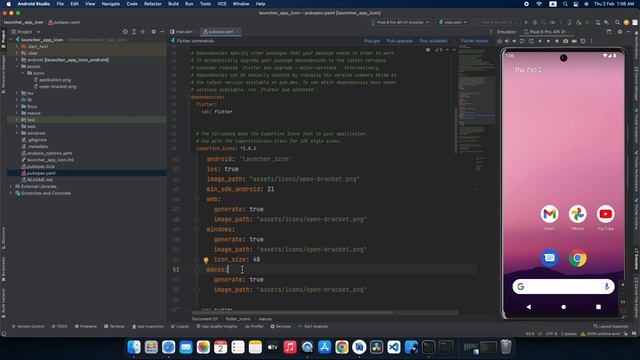640x360 pixels.
Task: Click the emulator back arrow toolbar icon
Action: point(540,41)
